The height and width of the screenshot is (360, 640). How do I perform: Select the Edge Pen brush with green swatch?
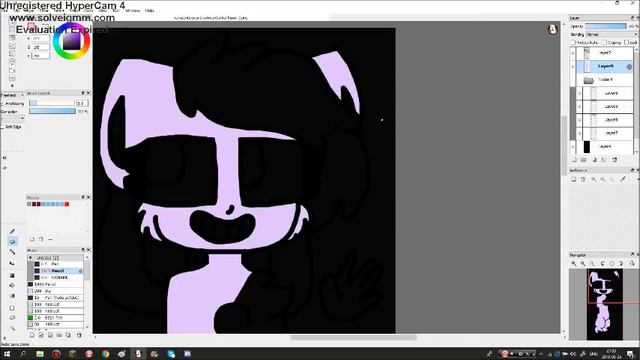click(x=56, y=318)
